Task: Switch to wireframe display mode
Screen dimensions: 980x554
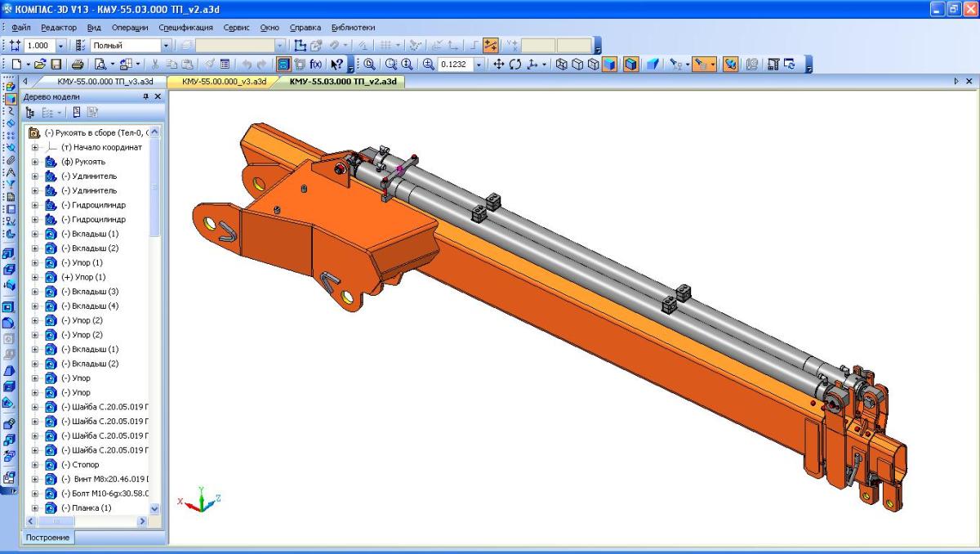Action: [561, 64]
